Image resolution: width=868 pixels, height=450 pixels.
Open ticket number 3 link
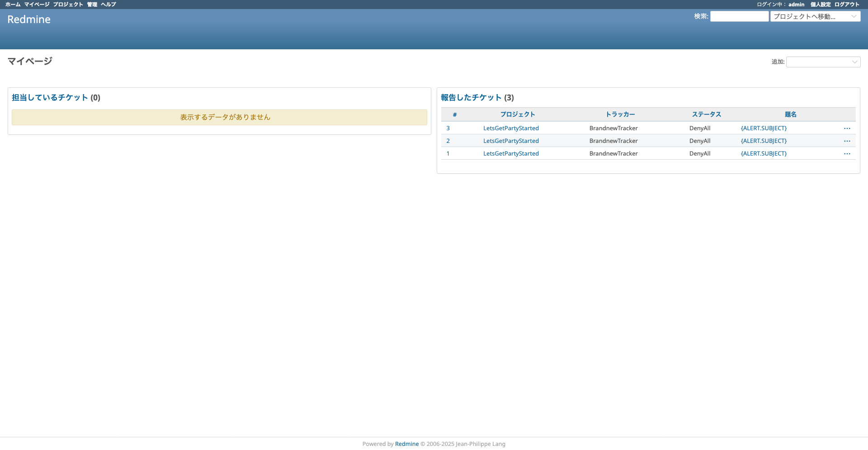(448, 128)
